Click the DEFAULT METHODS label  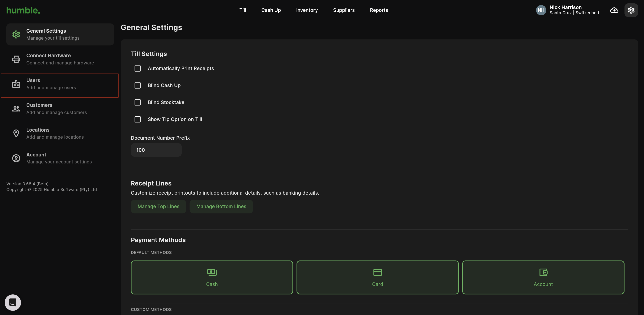click(x=151, y=252)
